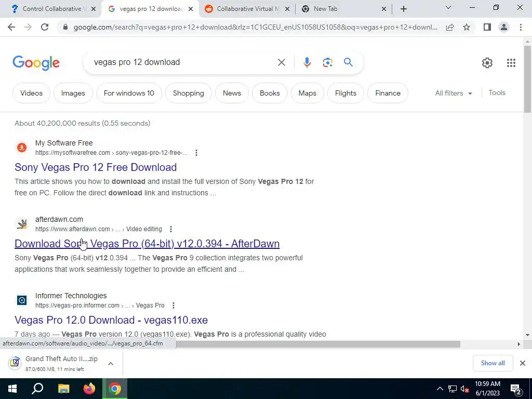Open the Finance filter
Screen dimensions: 532x399
pyautogui.click(x=388, y=93)
